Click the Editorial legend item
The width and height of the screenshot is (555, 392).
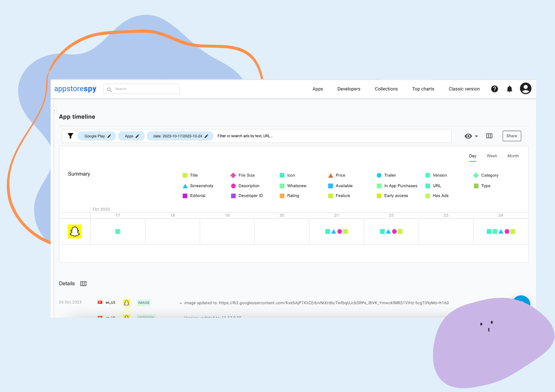point(194,196)
